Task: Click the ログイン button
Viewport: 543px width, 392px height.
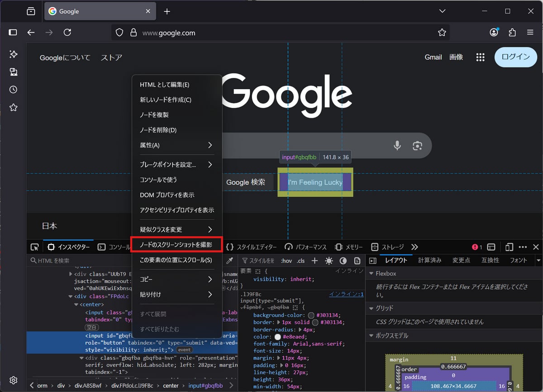Action: [515, 57]
